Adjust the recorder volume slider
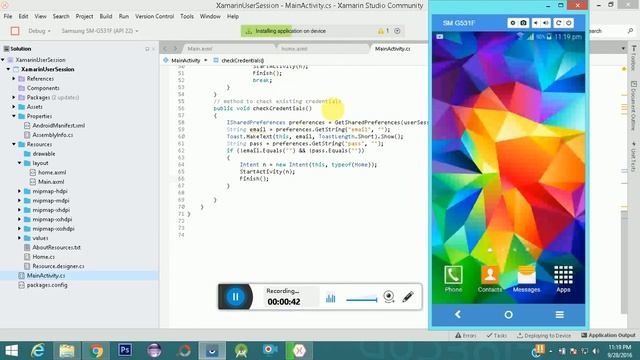 362,300
